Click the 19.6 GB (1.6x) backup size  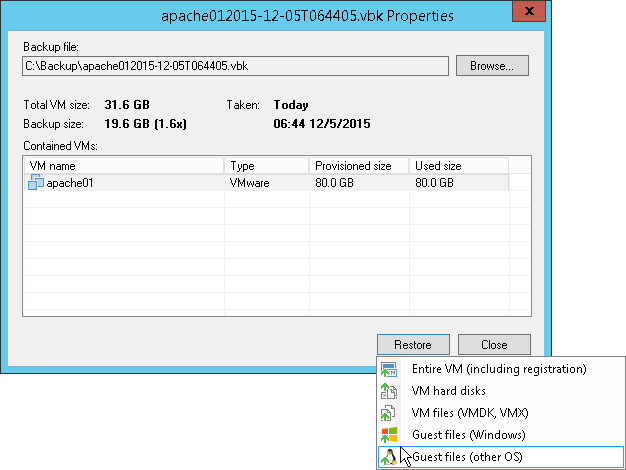point(145,124)
